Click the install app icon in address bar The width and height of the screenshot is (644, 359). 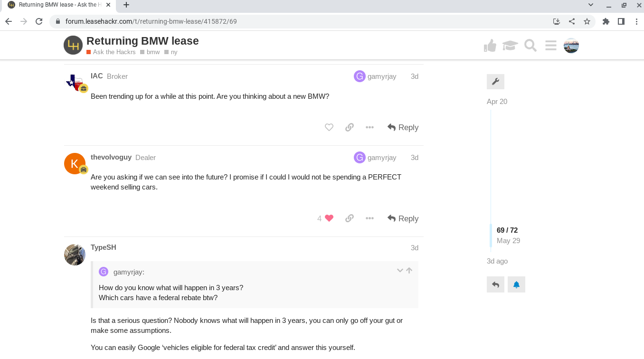(x=557, y=21)
